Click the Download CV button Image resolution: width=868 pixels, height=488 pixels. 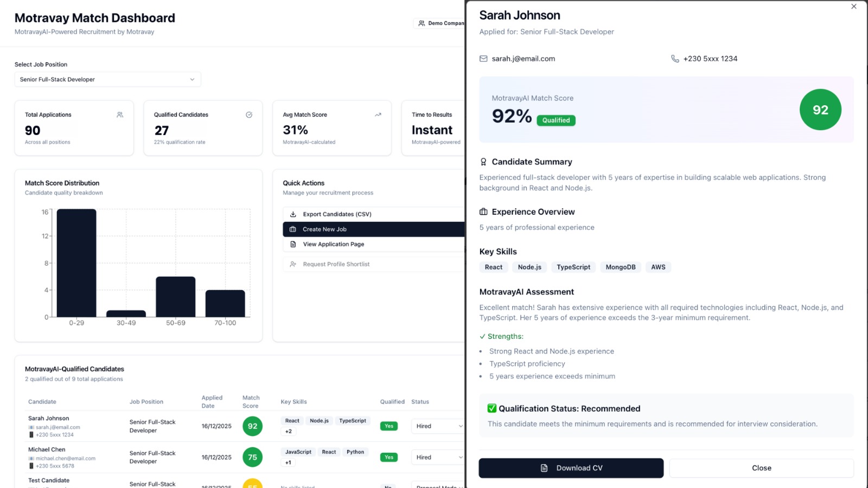(x=571, y=467)
